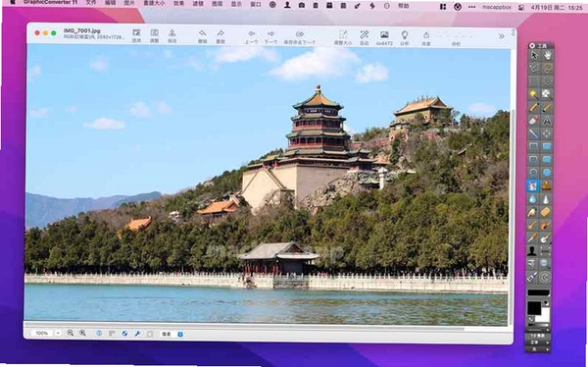Toggle the blue globe button in status bar
Viewport: 588px width, 367px height.
(124, 334)
